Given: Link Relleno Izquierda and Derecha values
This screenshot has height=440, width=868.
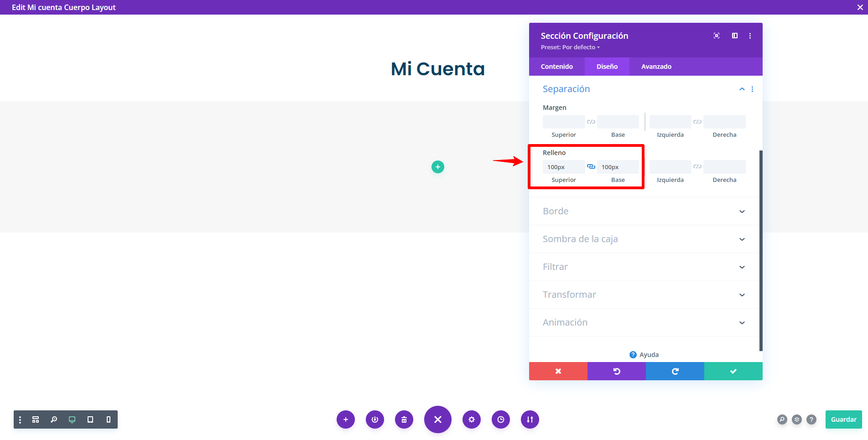Looking at the screenshot, I should (x=697, y=167).
